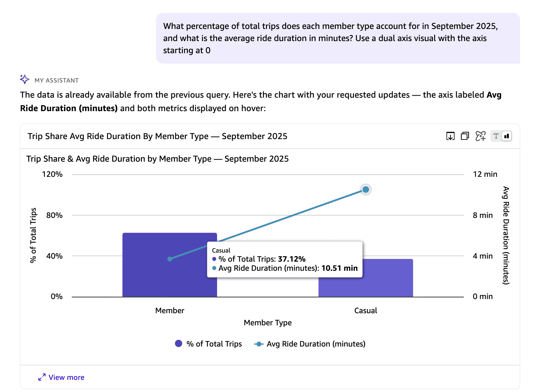Click the copy chart icon
The height and width of the screenshot is (392, 540).
465,136
